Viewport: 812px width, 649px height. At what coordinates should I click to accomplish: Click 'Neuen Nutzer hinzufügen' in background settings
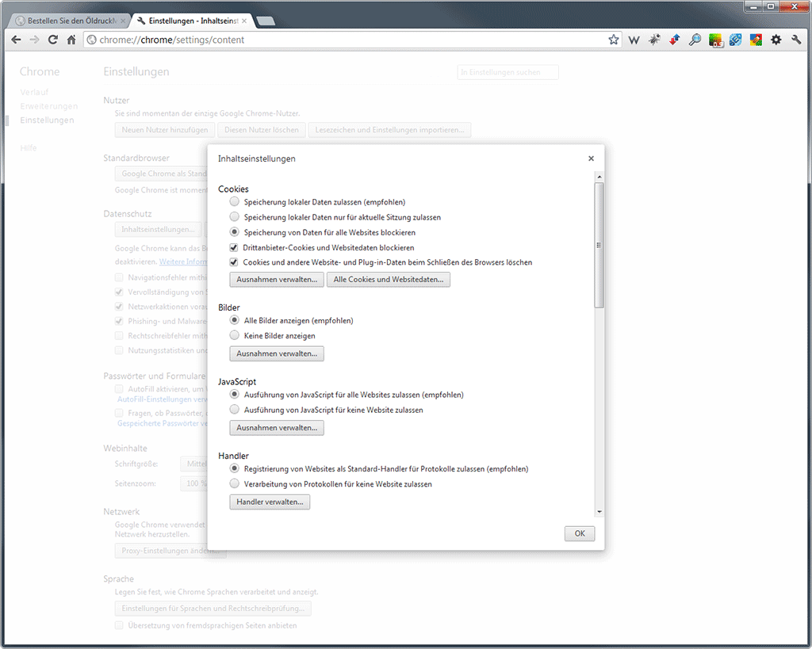[165, 130]
